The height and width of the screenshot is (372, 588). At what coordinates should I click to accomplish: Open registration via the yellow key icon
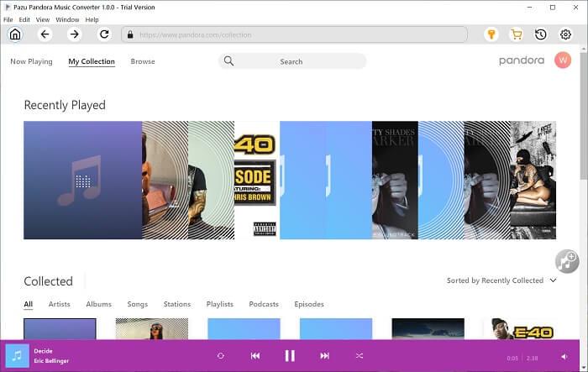click(x=491, y=34)
